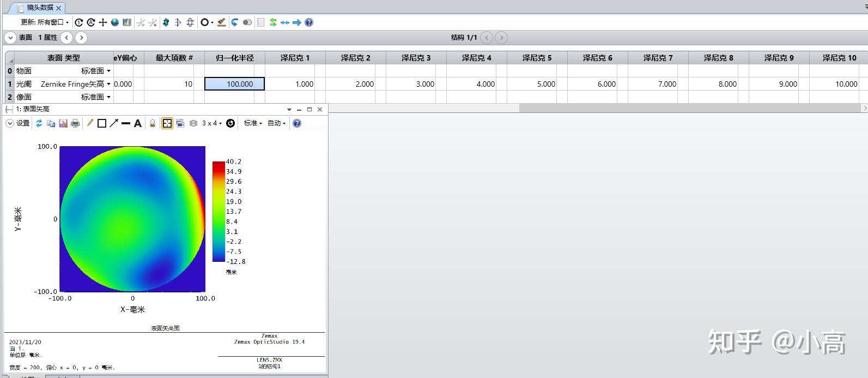Click the delete surface (red x) icon

pos(153,22)
